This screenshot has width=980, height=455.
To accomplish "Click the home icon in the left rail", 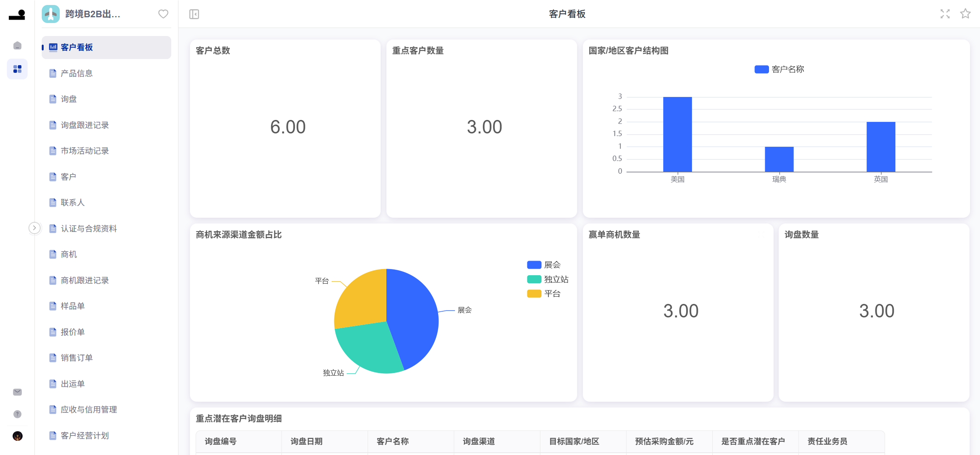I will (17, 46).
